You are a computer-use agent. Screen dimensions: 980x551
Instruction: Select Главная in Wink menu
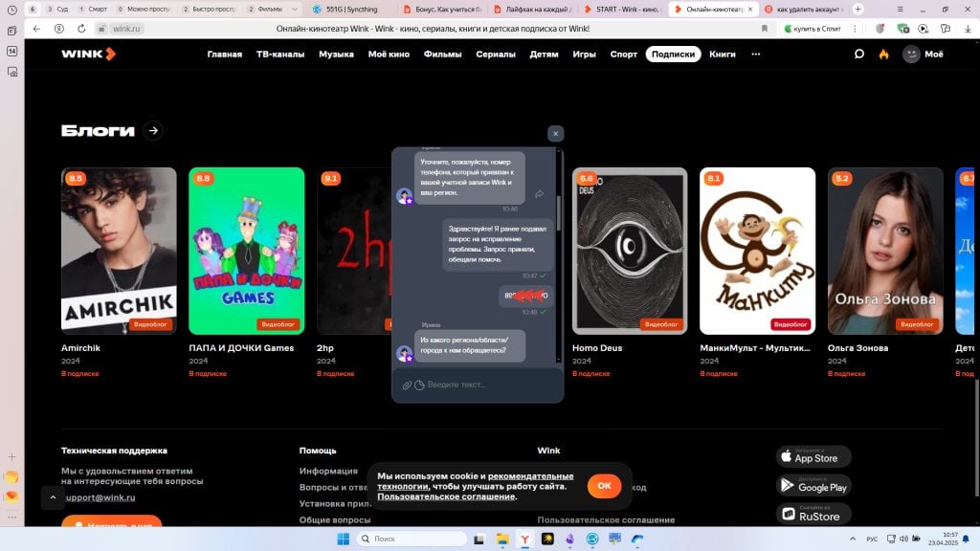(224, 55)
